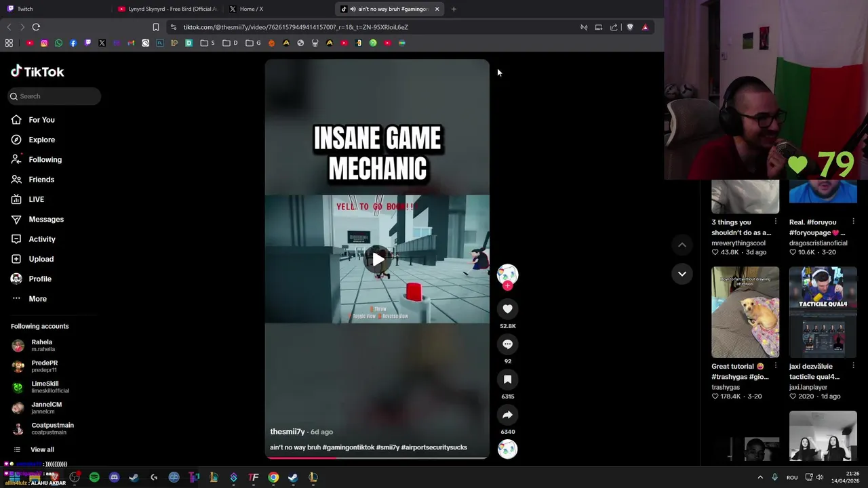Switch to the Lynyrd Skynyrd Free Bird tab
The image size is (868, 488).
tap(166, 9)
